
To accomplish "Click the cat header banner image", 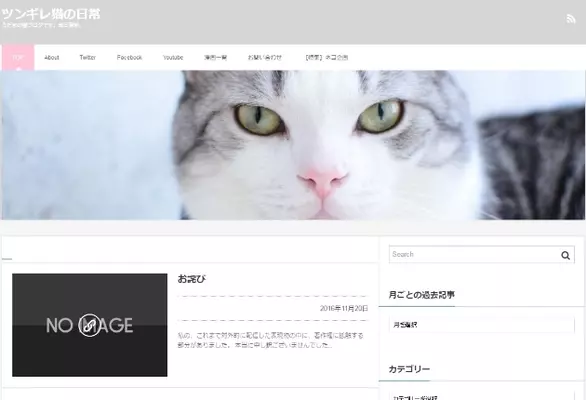I will coord(293,145).
